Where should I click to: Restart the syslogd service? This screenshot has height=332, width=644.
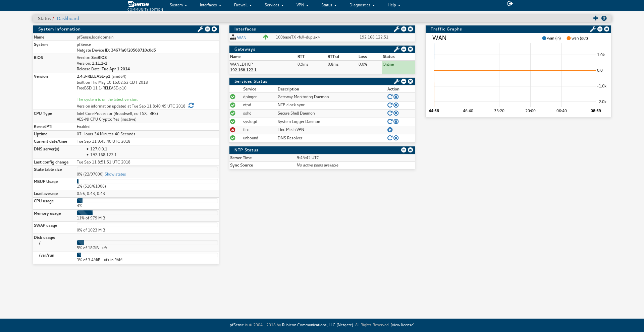(390, 122)
